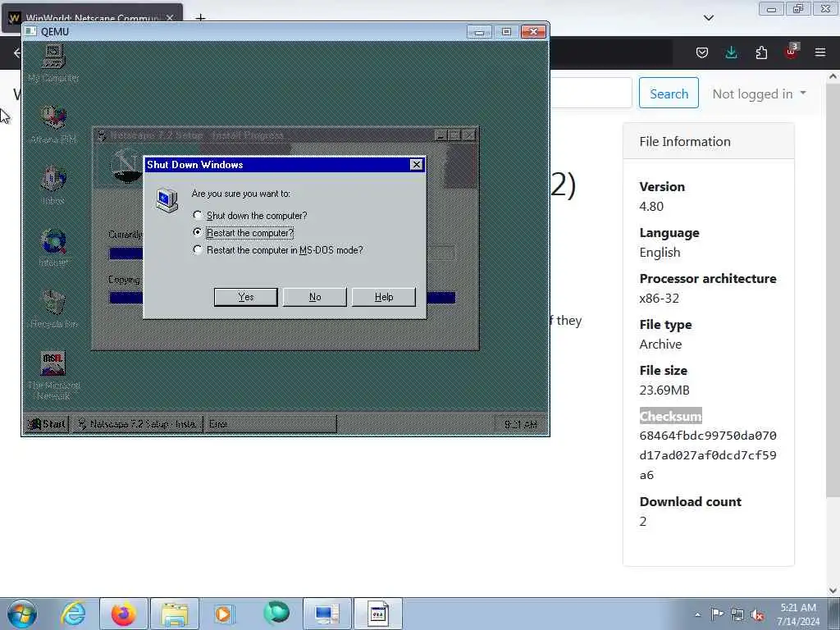The height and width of the screenshot is (630, 840).
Task: Click the QEMU window title bar icon
Action: (x=31, y=32)
